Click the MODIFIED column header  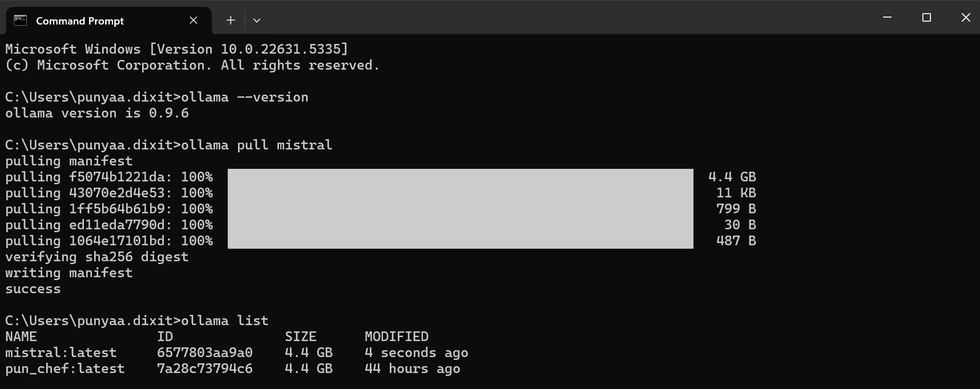pyautogui.click(x=397, y=337)
